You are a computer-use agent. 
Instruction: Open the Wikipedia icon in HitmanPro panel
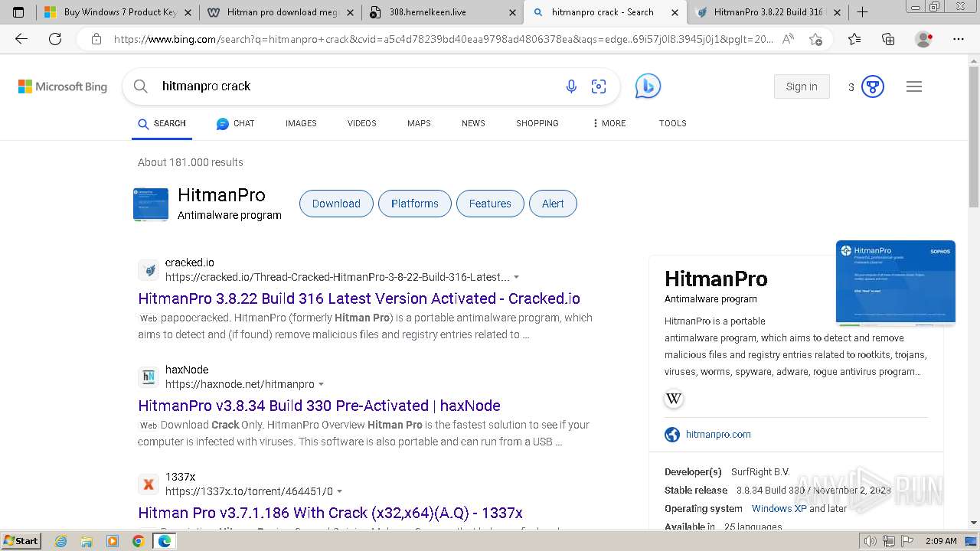click(674, 399)
